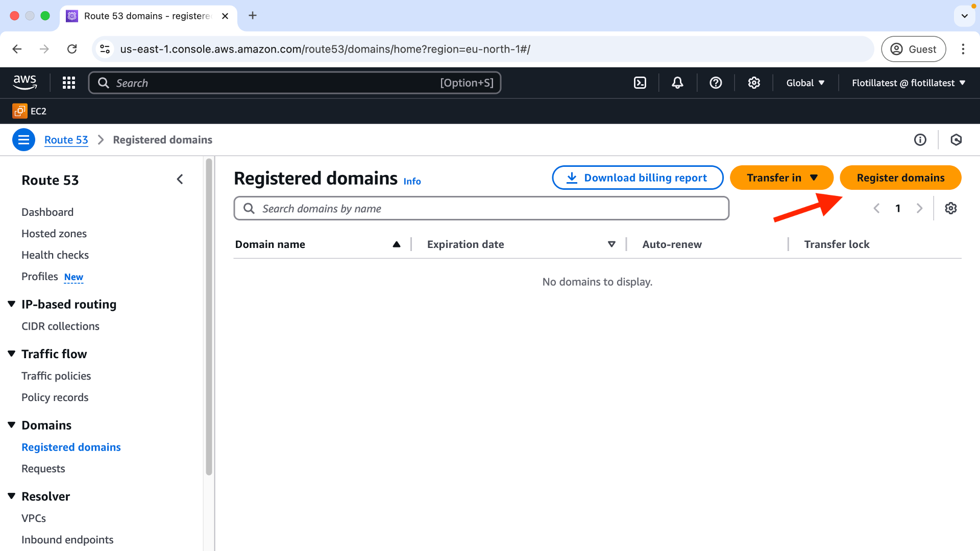Open the info panel icon
Viewport: 980px width, 551px height.
click(920, 140)
